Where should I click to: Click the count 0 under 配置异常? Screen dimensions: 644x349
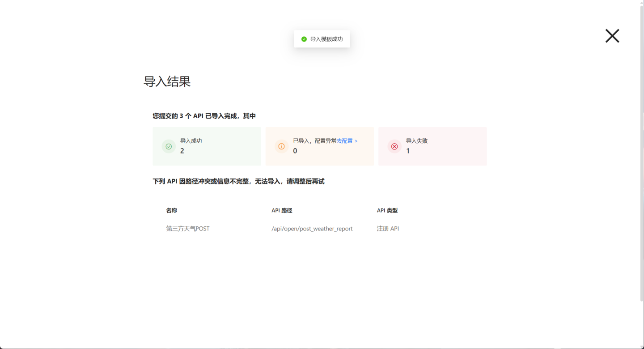point(295,151)
